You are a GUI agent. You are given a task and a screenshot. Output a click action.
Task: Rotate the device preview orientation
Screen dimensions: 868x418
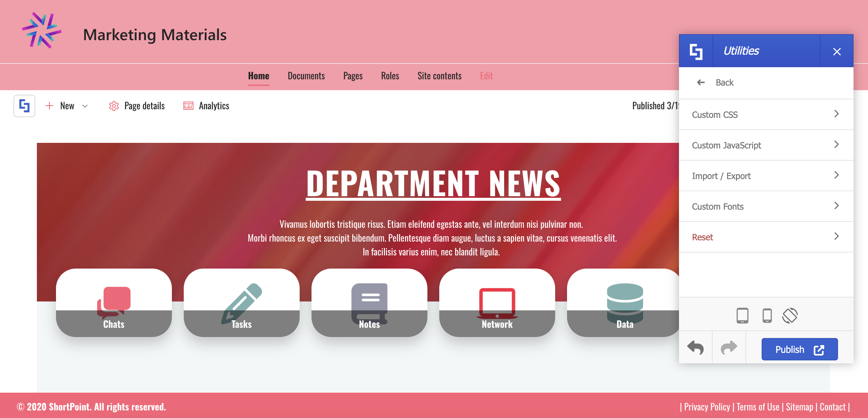tap(790, 316)
